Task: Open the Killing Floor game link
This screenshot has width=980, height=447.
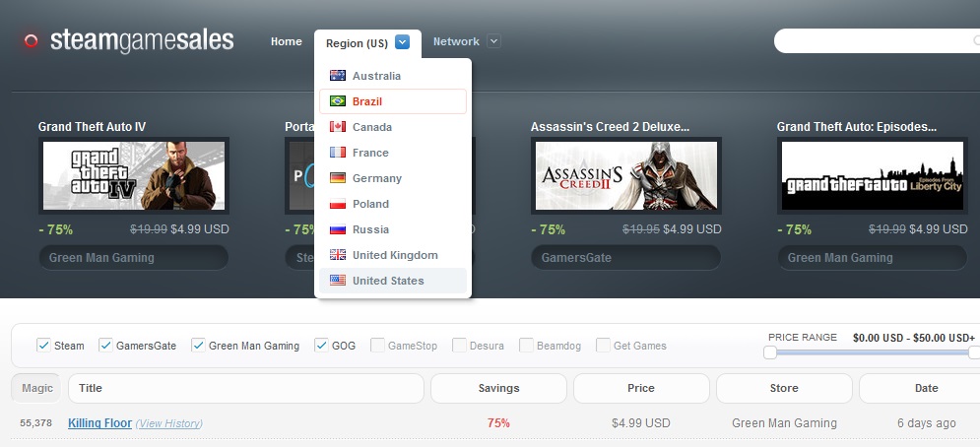Action: pos(100,423)
